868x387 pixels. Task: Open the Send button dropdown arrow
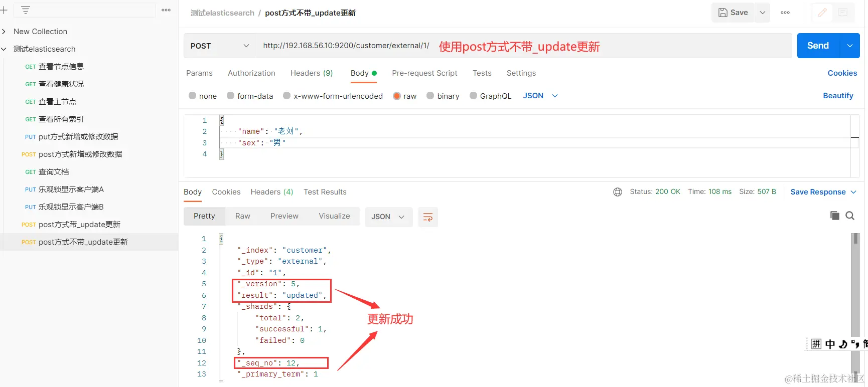[x=850, y=46]
